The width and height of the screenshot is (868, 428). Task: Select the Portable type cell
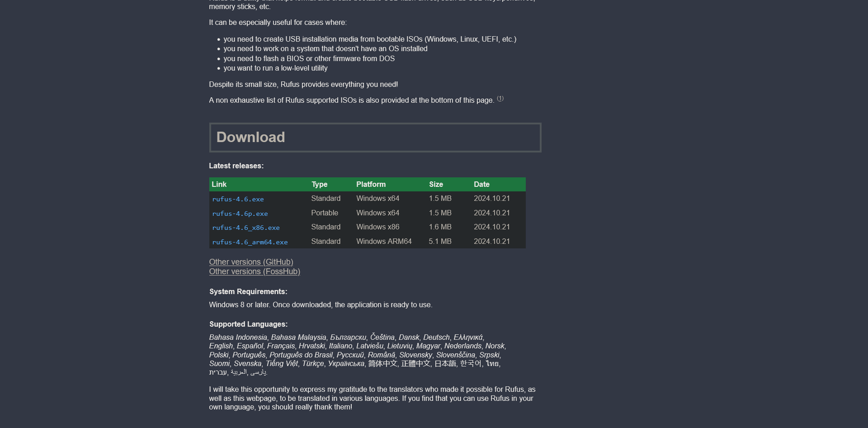coord(325,213)
